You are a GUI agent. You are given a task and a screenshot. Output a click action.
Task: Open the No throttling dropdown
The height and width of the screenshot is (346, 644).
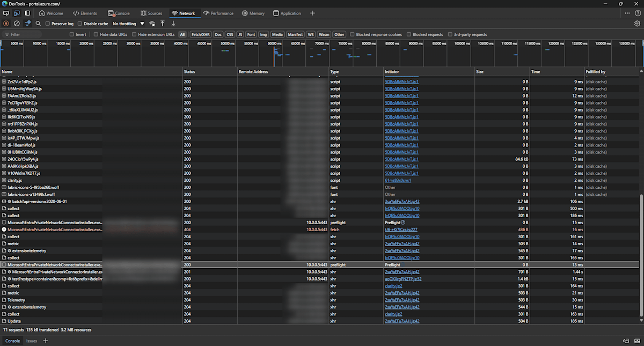point(128,24)
